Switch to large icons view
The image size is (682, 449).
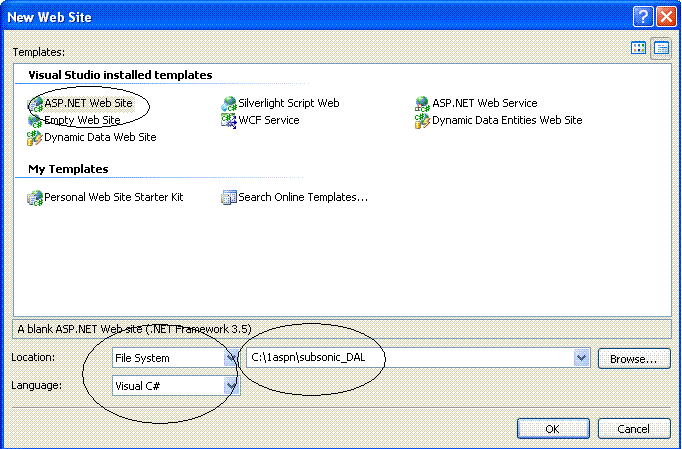point(638,48)
